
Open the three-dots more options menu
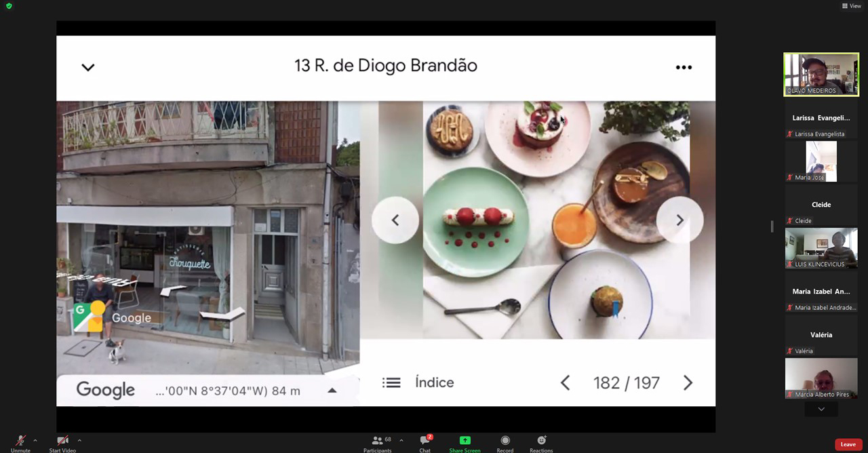(x=684, y=67)
